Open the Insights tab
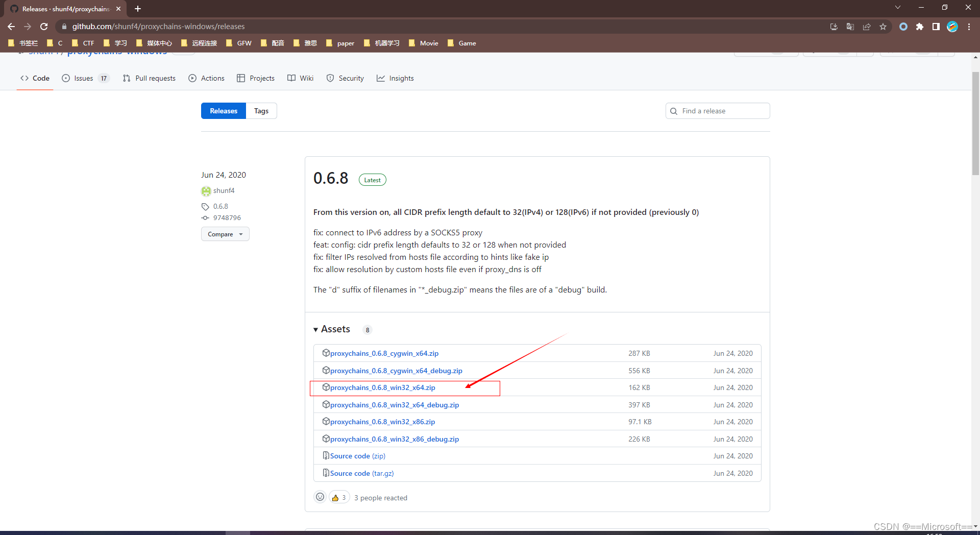This screenshot has height=535, width=980. [396, 78]
